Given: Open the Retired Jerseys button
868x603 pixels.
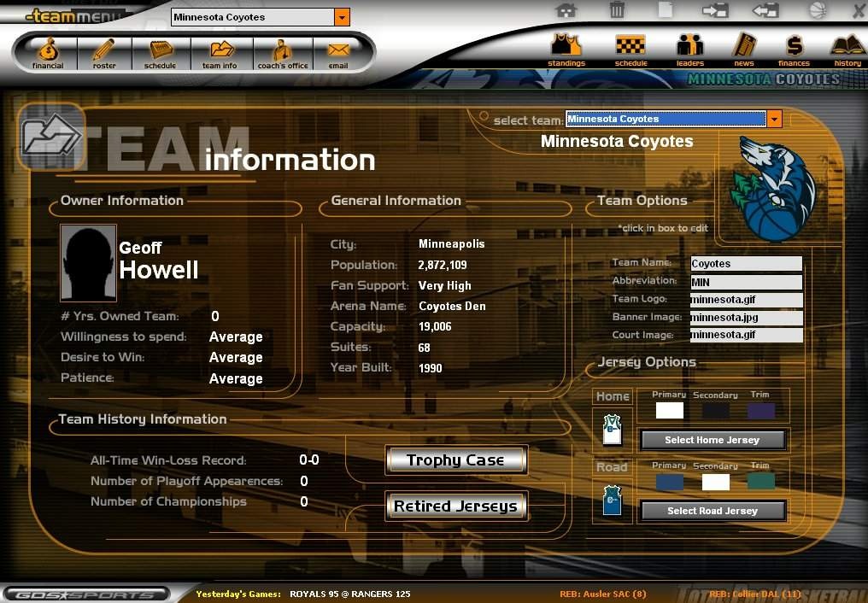Looking at the screenshot, I should (455, 506).
